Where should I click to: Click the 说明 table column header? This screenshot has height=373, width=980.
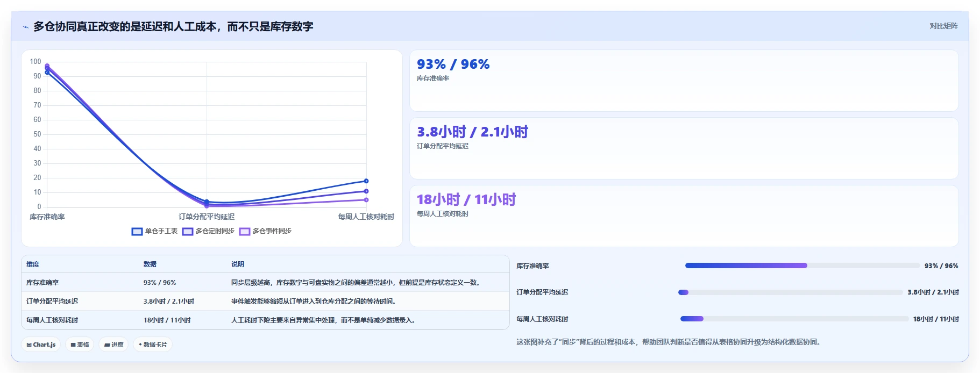pyautogui.click(x=238, y=264)
